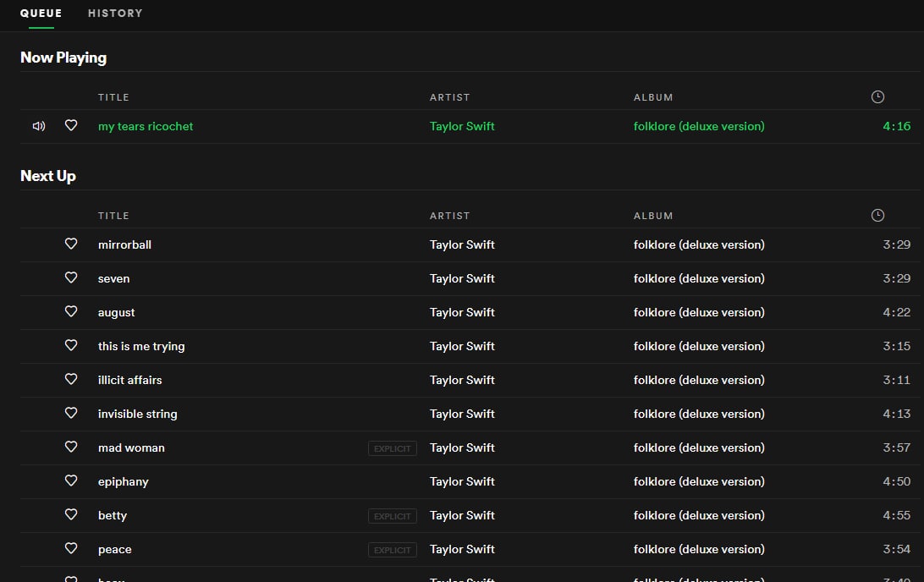Click the Title column header under Next Up
This screenshot has width=924, height=582.
[113, 216]
